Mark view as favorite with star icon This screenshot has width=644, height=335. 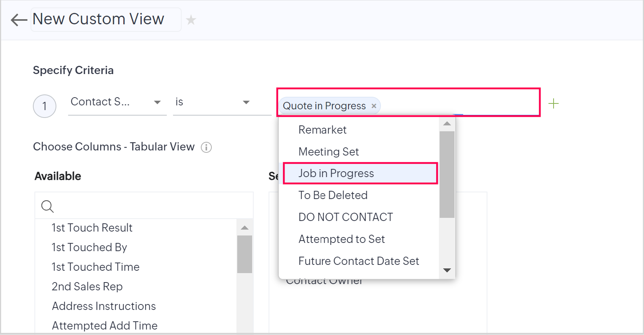coord(191,20)
